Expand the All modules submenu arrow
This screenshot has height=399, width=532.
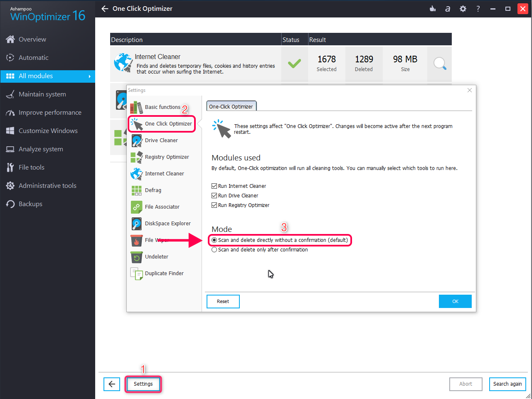89,76
